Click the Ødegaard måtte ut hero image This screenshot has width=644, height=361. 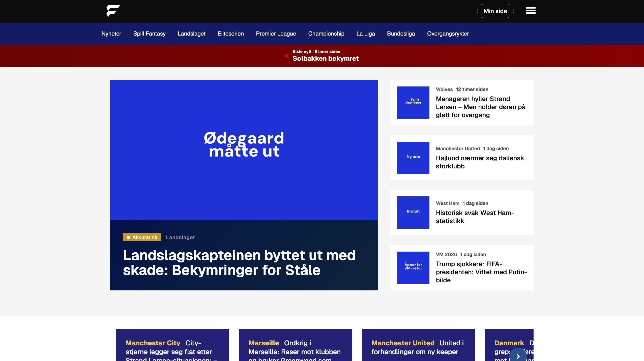244,150
